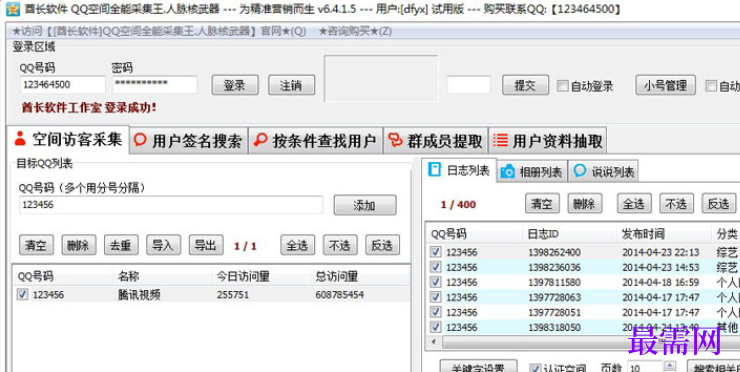Uncheck log row 1397811580 checkbox

[x=436, y=282]
